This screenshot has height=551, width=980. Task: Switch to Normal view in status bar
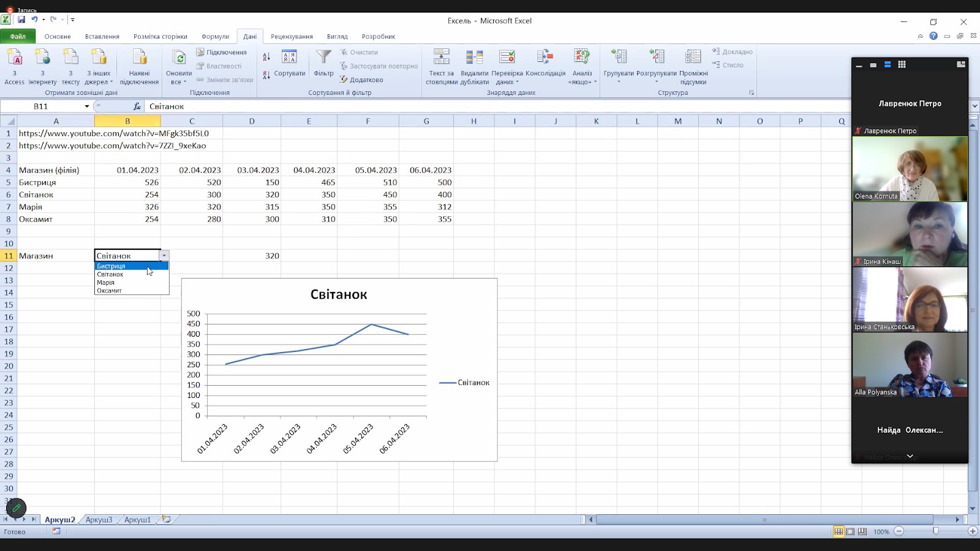point(838,531)
